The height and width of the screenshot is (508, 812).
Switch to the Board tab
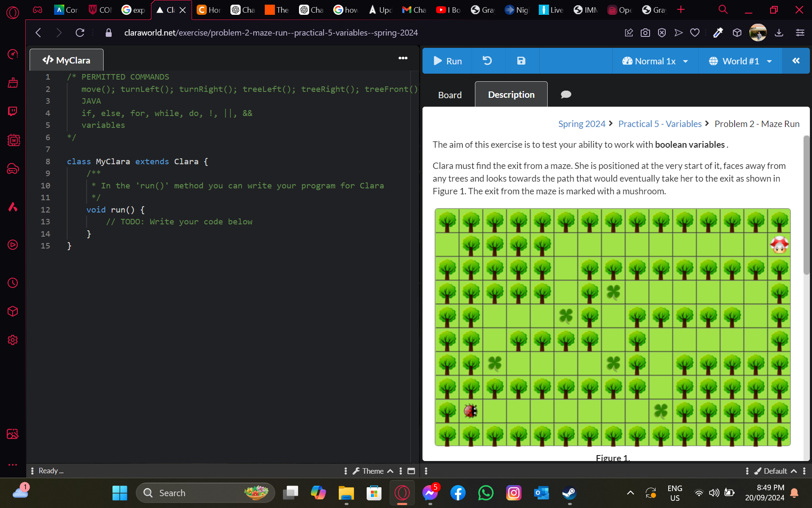(450, 95)
